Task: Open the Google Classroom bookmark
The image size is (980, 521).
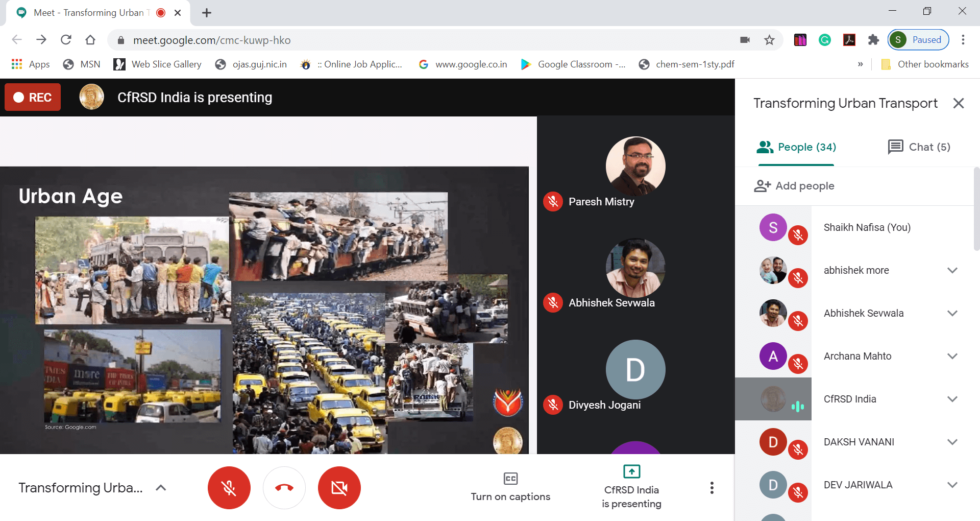Action: (x=574, y=64)
